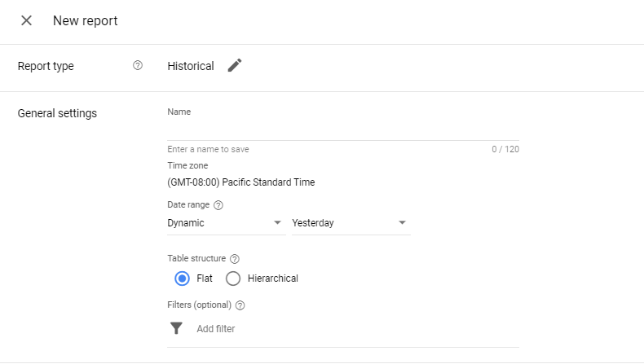Click the New report title
644x364 pixels.
86,20
